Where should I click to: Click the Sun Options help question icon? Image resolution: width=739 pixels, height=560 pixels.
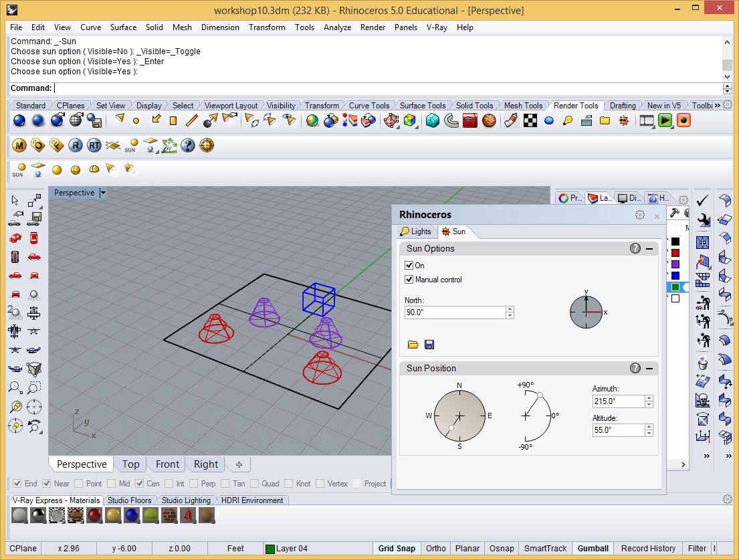[635, 248]
